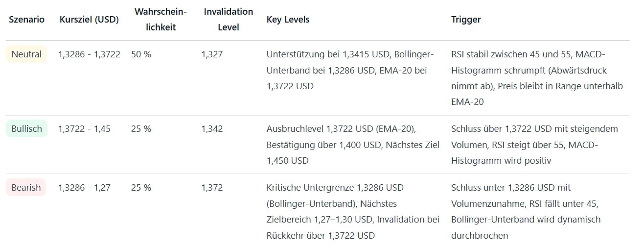Viewport: 644px width, 249px height.
Task: Click the price target 1,3286 - 1,27
Action: click(84, 188)
